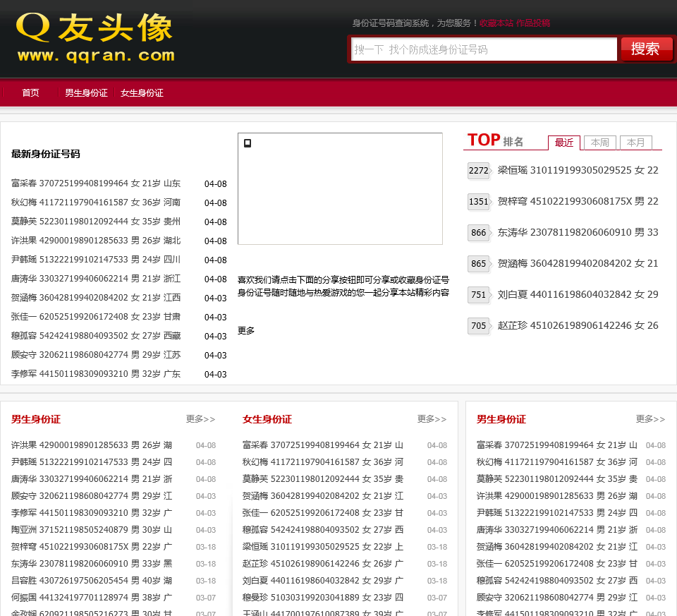Click the Q友头像 site logo

(x=94, y=37)
